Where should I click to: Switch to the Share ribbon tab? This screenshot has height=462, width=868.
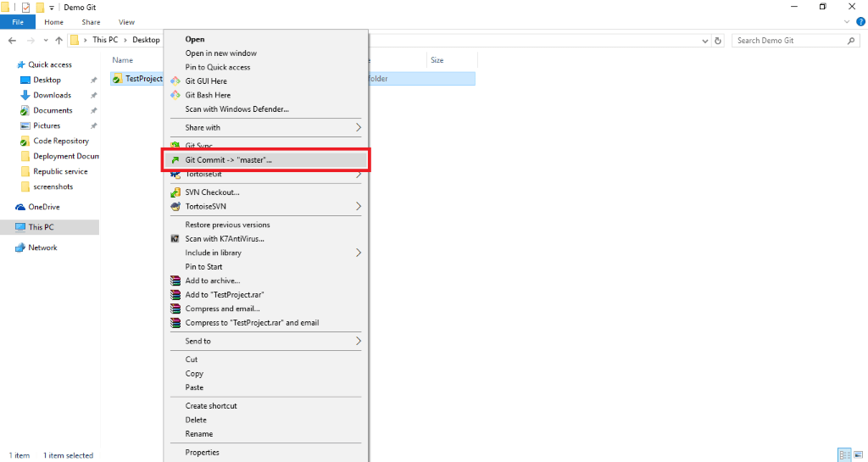[91, 22]
